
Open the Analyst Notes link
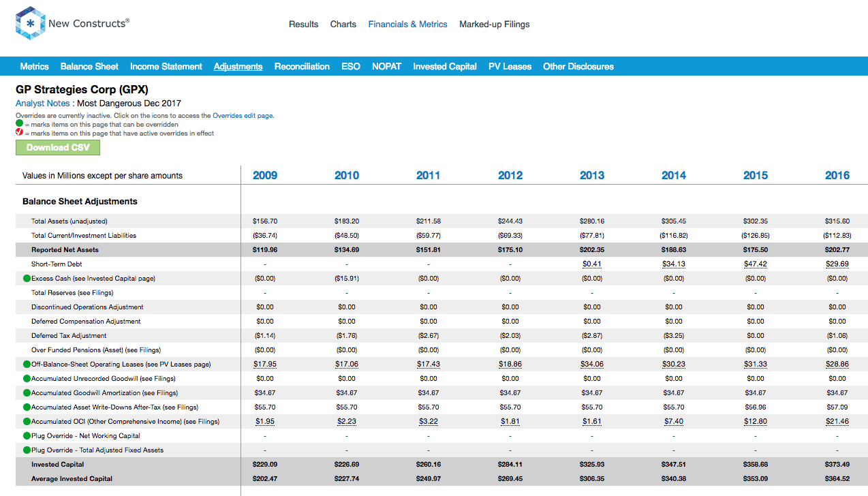43,104
